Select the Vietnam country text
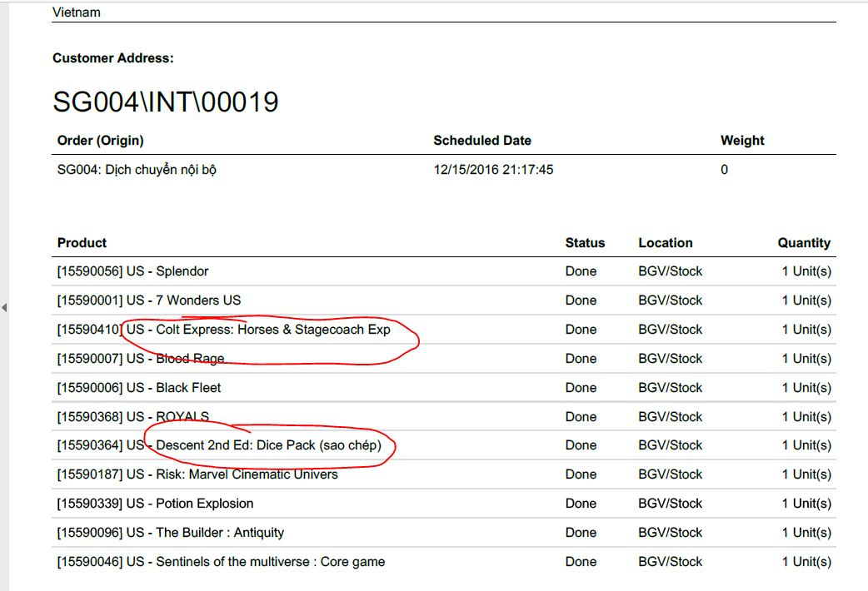Screen dimensions: 868x591 pyautogui.click(x=77, y=12)
